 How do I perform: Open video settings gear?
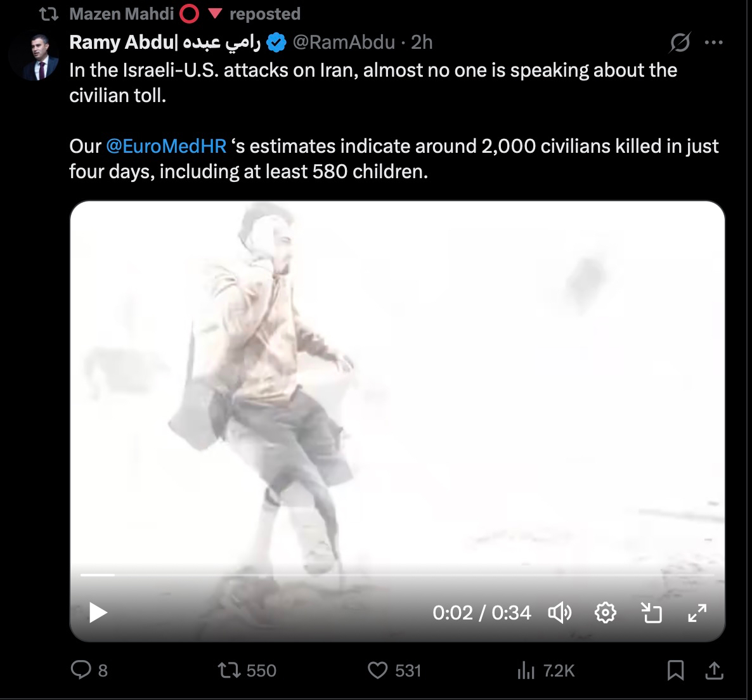pos(605,612)
